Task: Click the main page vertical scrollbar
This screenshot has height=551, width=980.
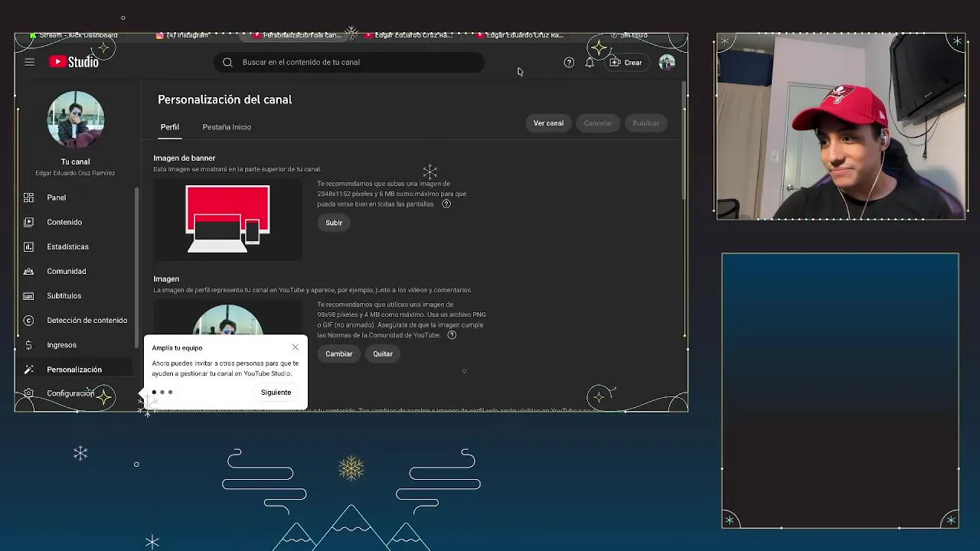Action: 683,142
